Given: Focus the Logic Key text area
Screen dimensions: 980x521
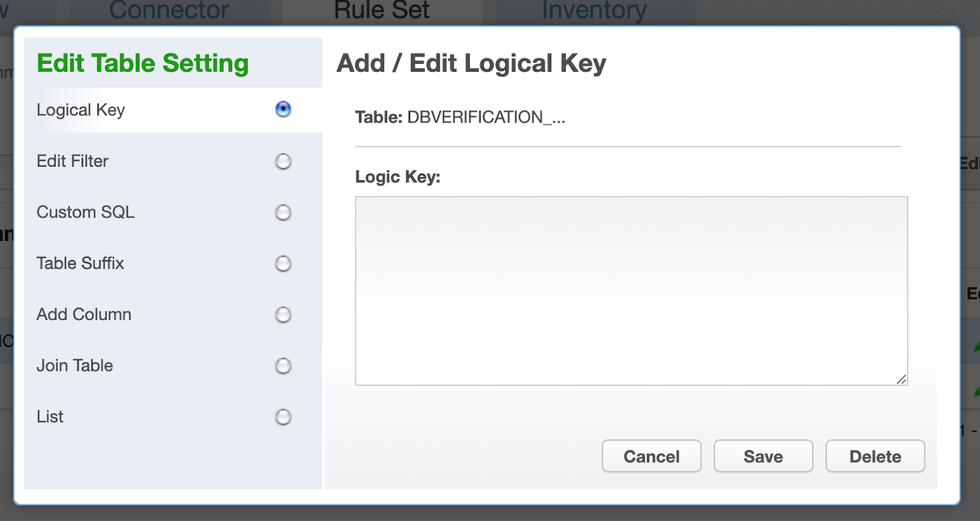Looking at the screenshot, I should [631, 291].
